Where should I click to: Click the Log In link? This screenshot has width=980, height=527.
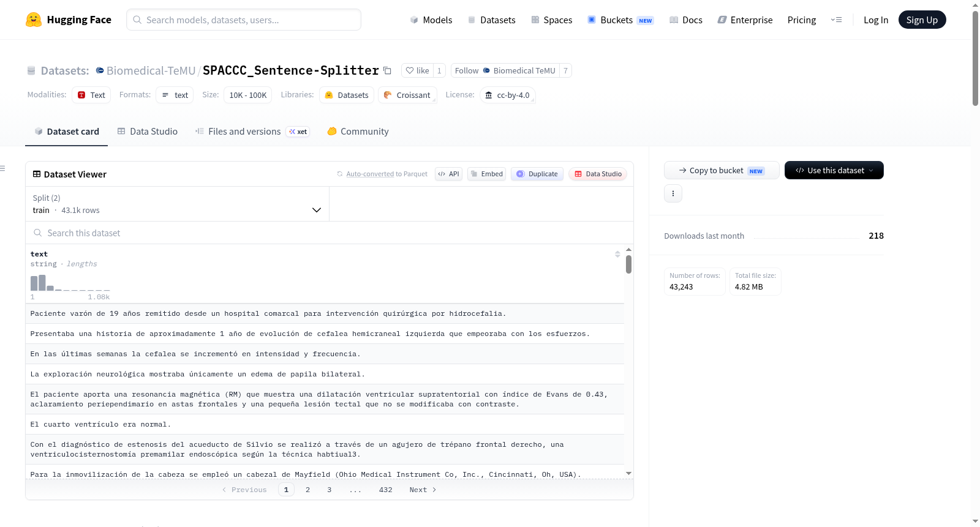876,20
